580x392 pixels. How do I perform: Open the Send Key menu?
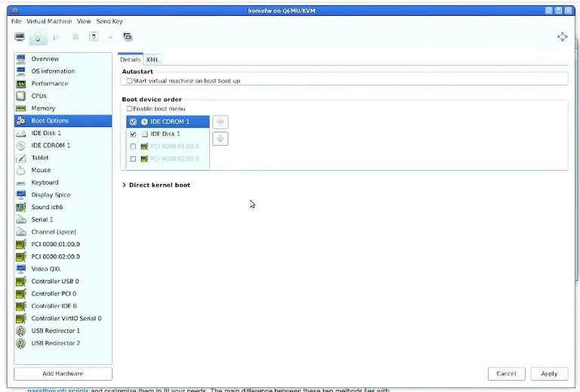[x=110, y=21]
